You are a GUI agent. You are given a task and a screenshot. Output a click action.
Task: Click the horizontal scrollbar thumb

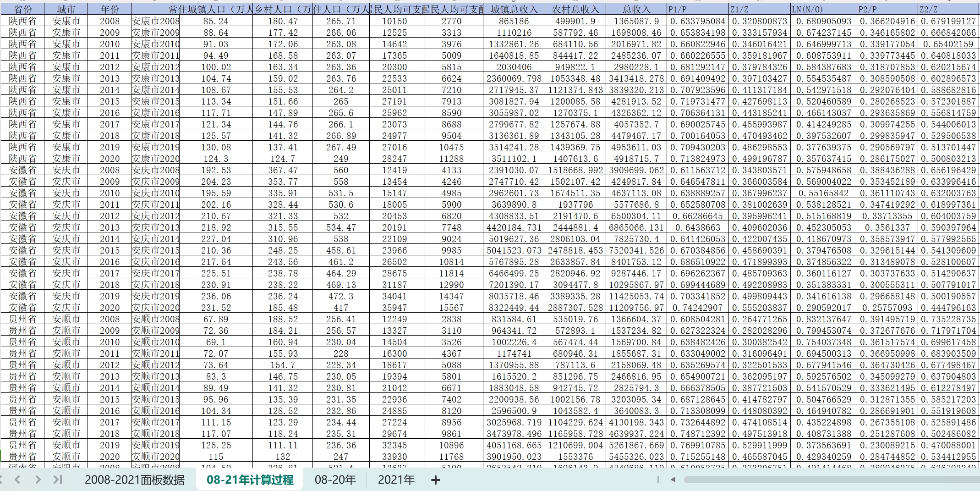[x=832, y=480]
